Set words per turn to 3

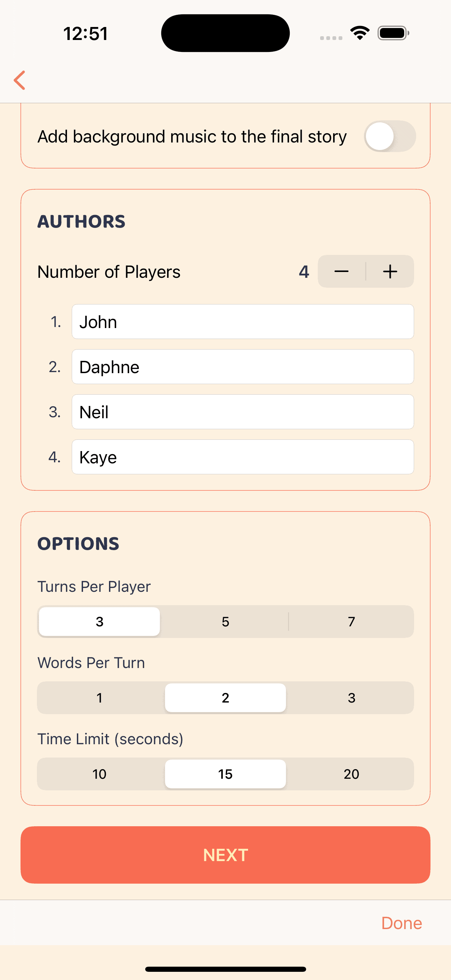[x=351, y=698]
